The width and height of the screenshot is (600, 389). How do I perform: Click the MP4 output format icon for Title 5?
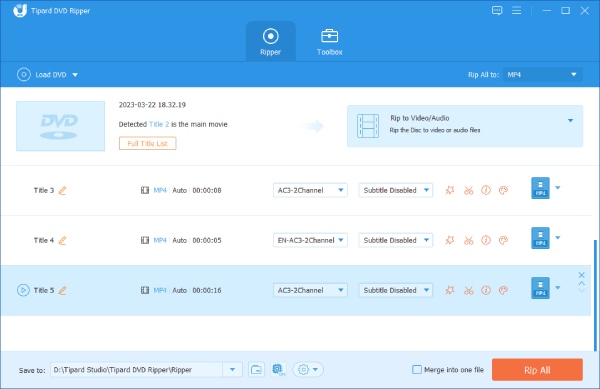540,288
